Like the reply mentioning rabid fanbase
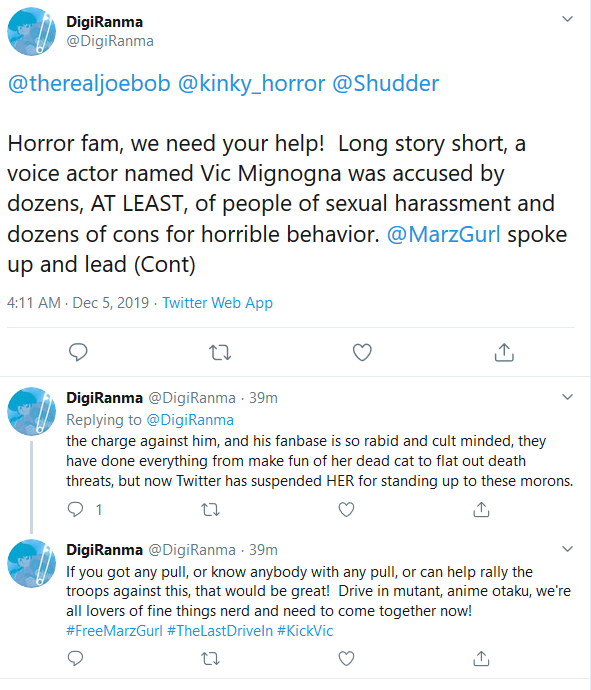 coord(346,510)
